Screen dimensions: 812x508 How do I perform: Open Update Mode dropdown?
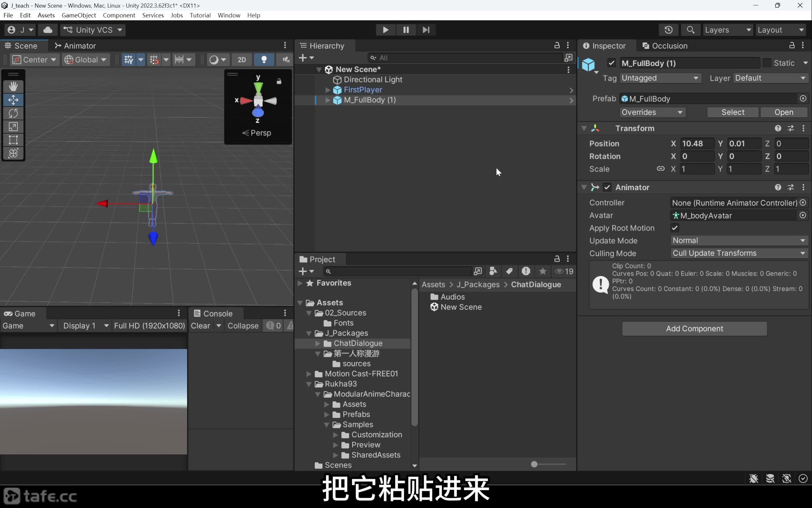click(x=739, y=241)
